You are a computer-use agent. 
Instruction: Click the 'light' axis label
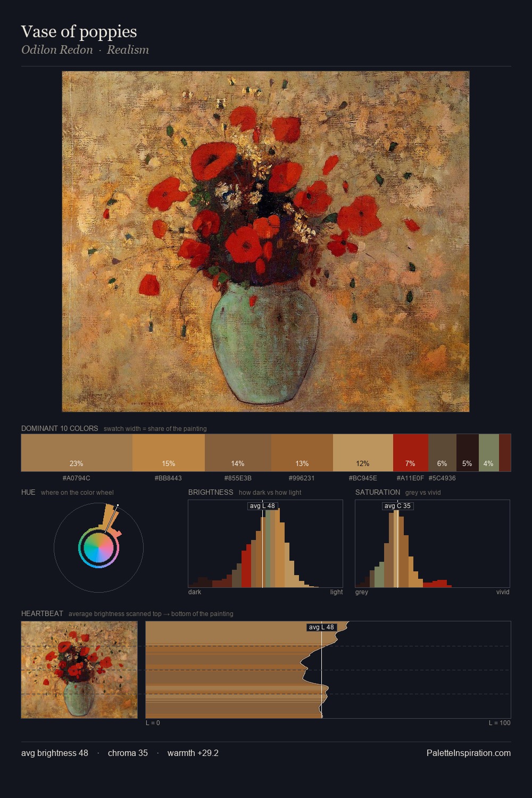[x=336, y=592]
